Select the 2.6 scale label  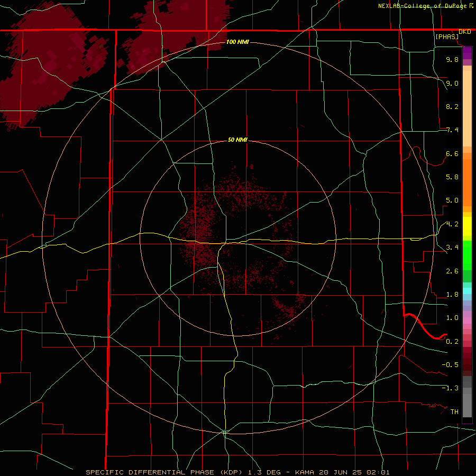tap(452, 271)
